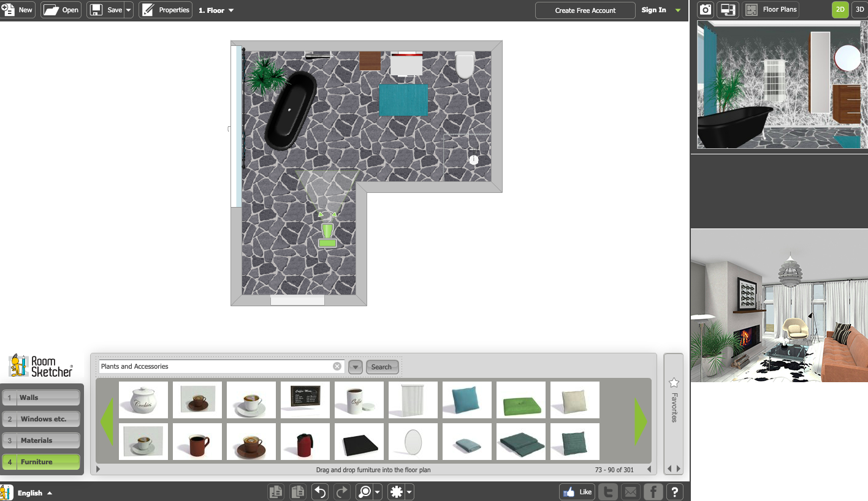
Task: Share via the Twitter bird icon
Action: click(x=608, y=491)
